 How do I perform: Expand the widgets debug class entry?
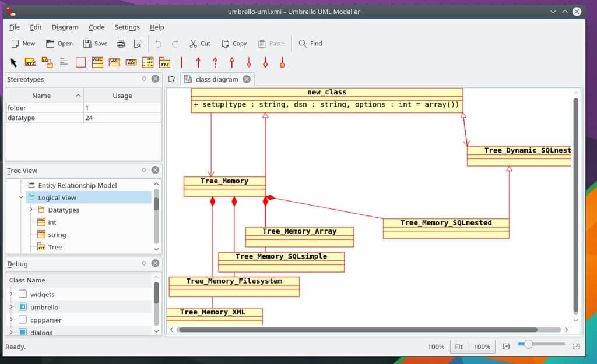point(10,294)
